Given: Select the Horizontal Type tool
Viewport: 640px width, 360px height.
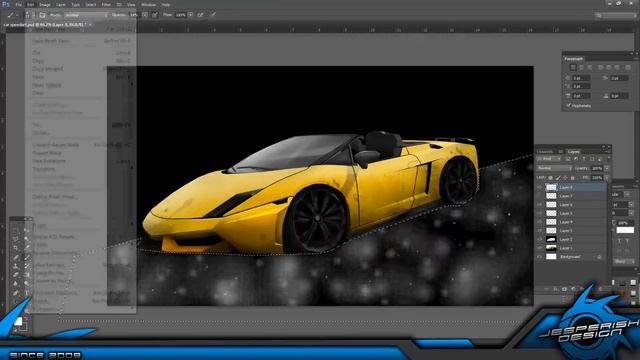Looking at the screenshot, I should 27,293.
